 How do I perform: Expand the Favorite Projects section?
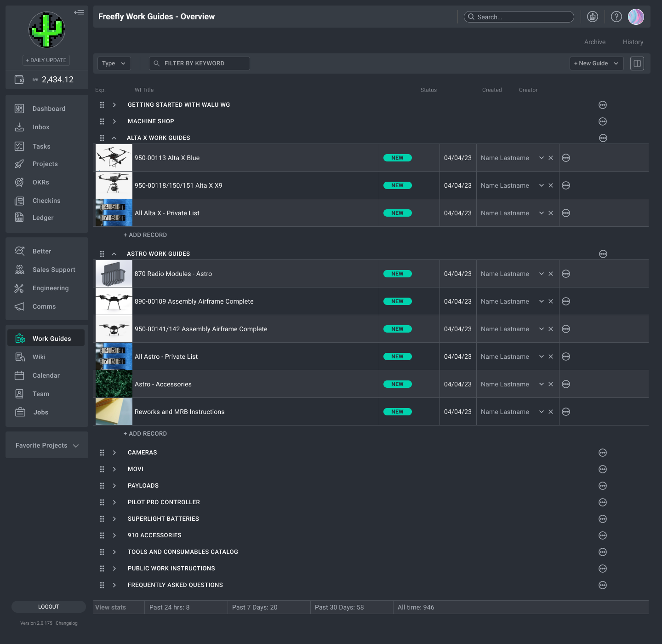pyautogui.click(x=47, y=445)
